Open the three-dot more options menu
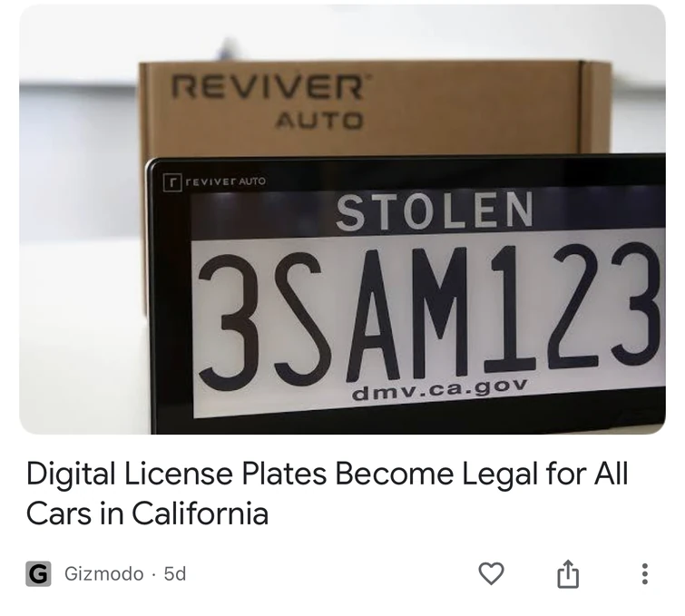Image resolution: width=685 pixels, height=616 pixels. pyautogui.click(x=644, y=573)
